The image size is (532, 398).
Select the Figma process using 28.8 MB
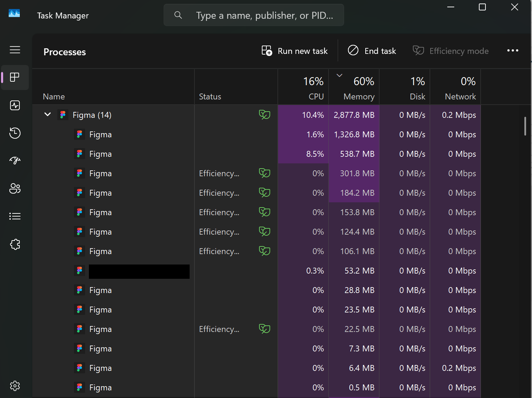(257, 290)
